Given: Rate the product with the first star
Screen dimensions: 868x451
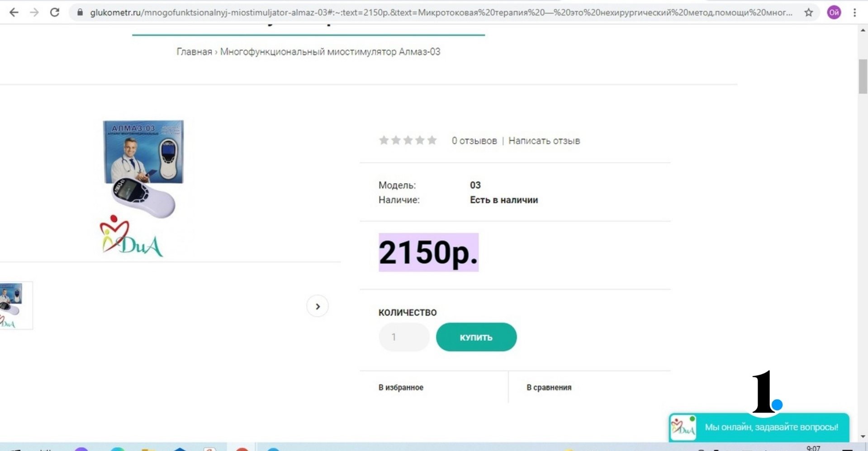Looking at the screenshot, I should pyautogui.click(x=384, y=140).
